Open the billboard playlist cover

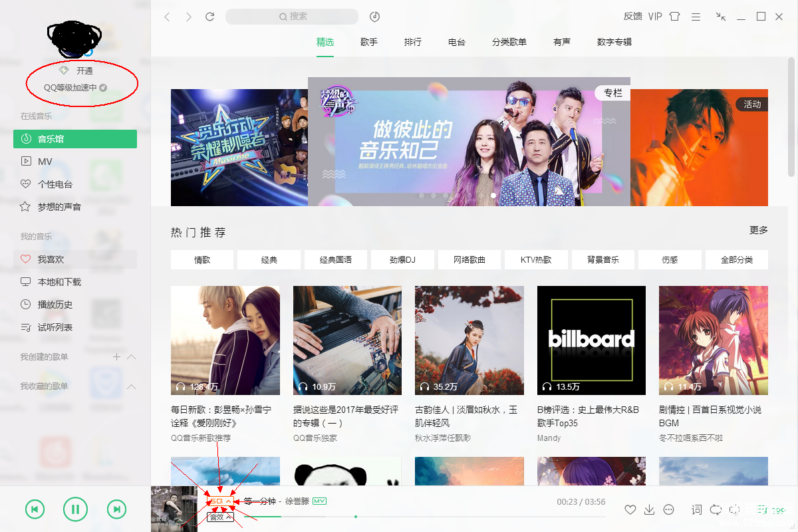point(591,340)
